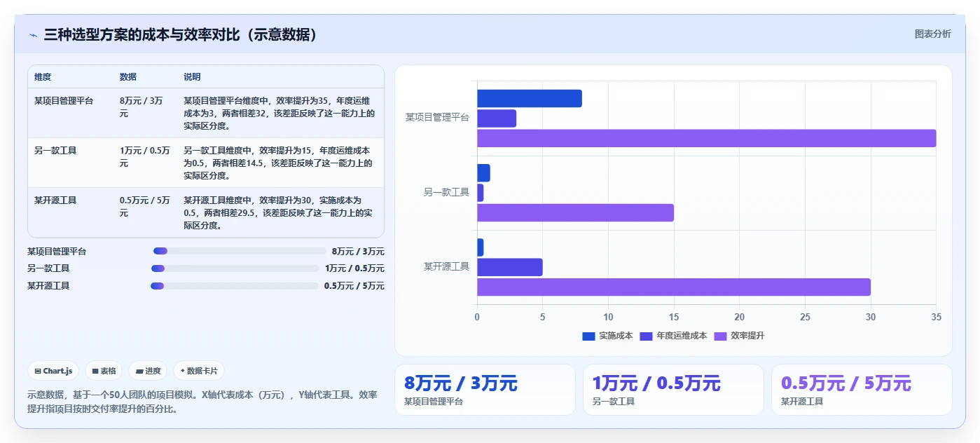Click 某开源工具's 年度运维成本 bar at 5
The image size is (980, 443).
pos(510,267)
